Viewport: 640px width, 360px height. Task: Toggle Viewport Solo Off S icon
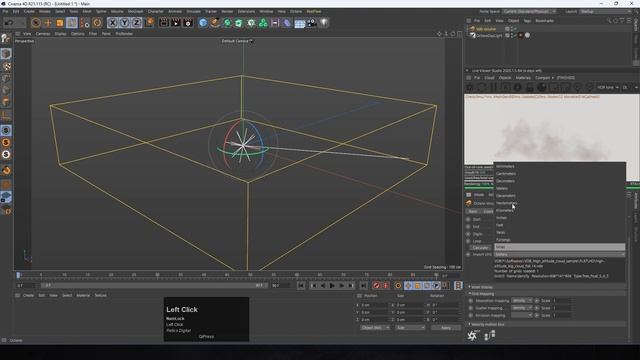click(6, 130)
